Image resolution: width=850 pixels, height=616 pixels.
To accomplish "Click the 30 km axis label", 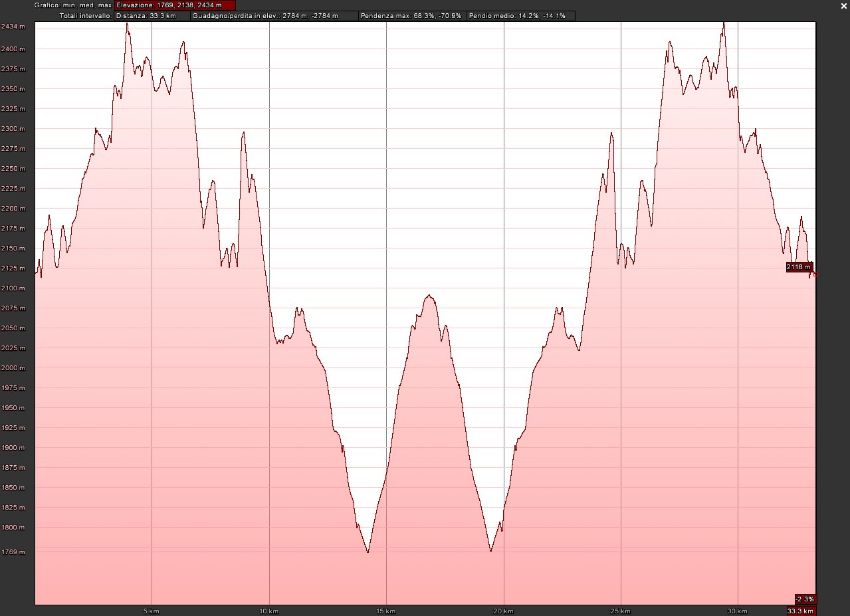I will 737,611.
